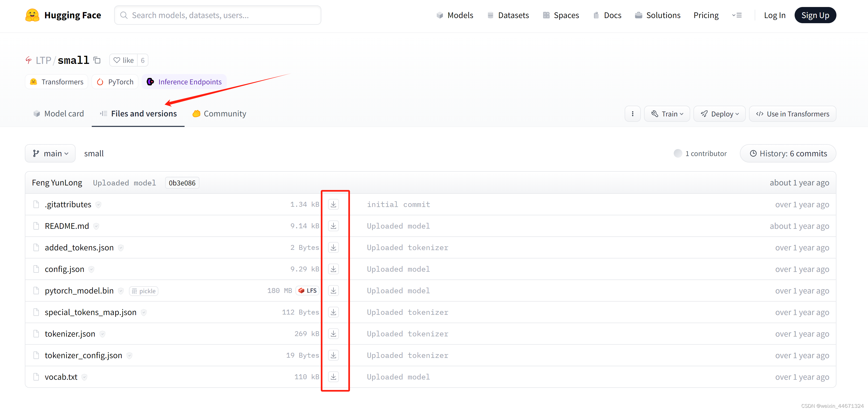
Task: View commit 0b3e086
Action: pyautogui.click(x=182, y=182)
